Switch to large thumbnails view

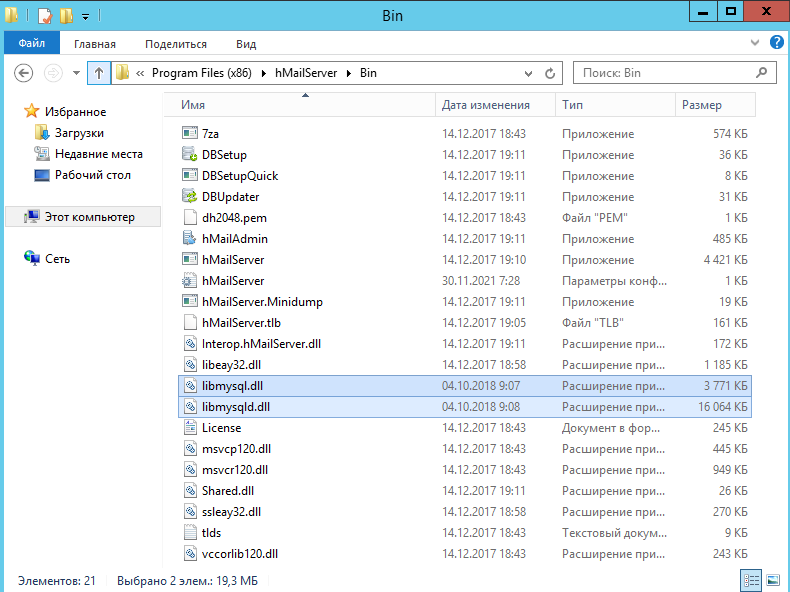[x=773, y=580]
